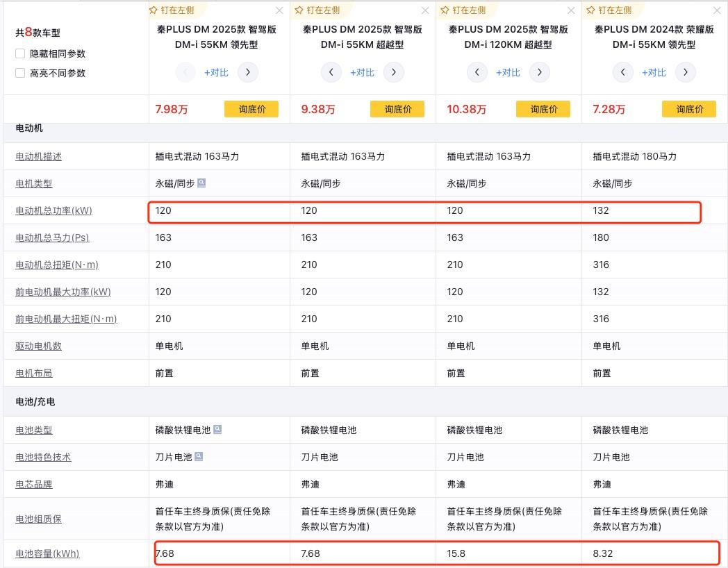728x568 pixels.
Task: Click the 8.32 battery capacity value
Action: (x=603, y=553)
